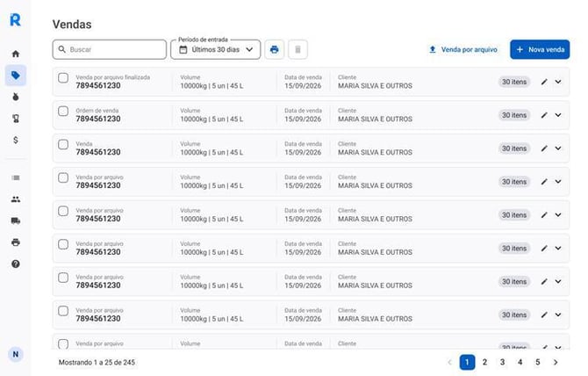Open the 'Últimos 30 dias' period dropdown

(216, 49)
